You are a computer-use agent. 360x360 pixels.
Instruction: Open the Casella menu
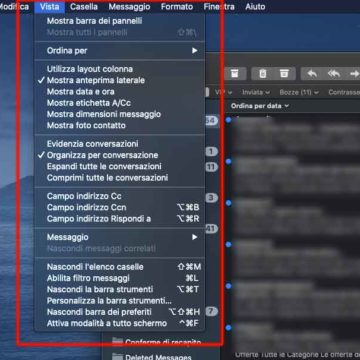coord(84,7)
